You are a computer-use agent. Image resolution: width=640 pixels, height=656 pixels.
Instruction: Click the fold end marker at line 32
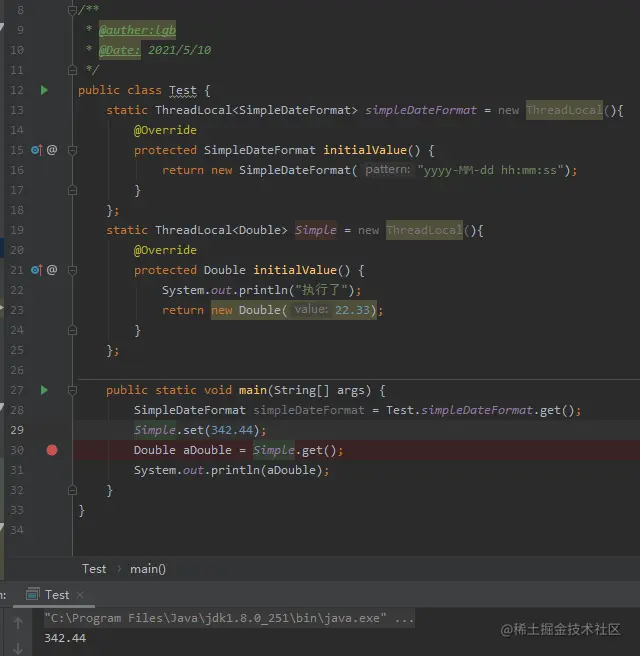point(72,490)
